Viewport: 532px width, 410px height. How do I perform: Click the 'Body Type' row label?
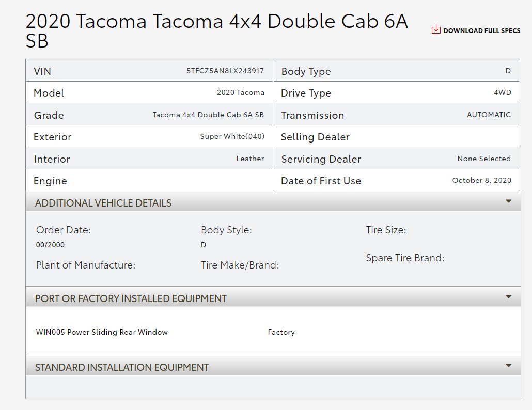tap(306, 72)
